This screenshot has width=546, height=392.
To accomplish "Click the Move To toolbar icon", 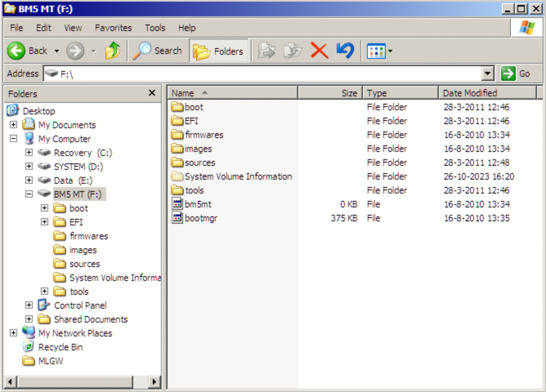I will (x=267, y=51).
